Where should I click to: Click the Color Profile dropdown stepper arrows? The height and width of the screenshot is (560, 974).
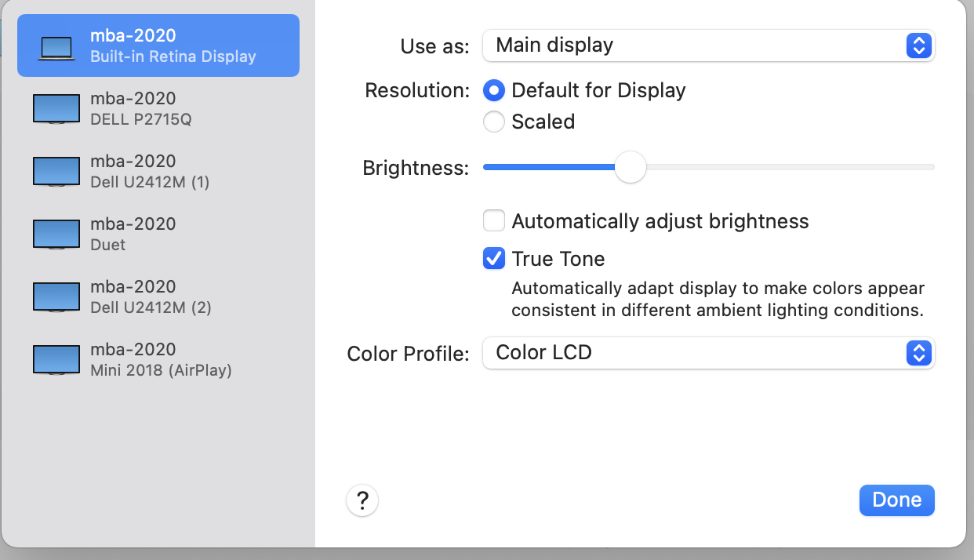[918, 353]
